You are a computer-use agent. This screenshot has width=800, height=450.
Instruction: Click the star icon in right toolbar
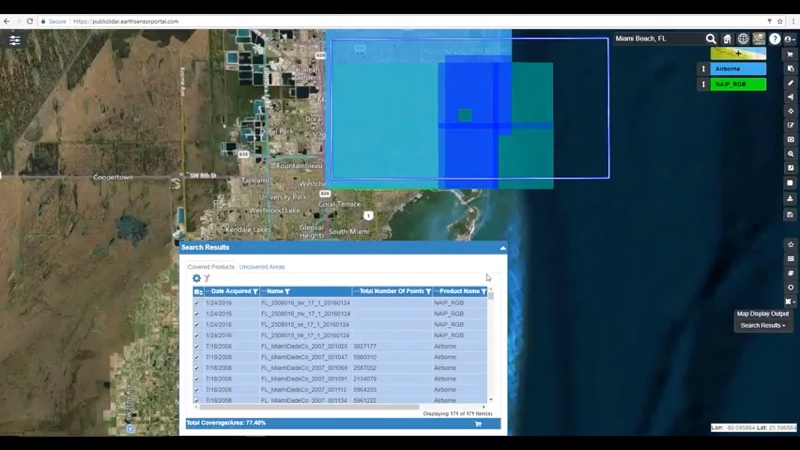click(x=790, y=244)
